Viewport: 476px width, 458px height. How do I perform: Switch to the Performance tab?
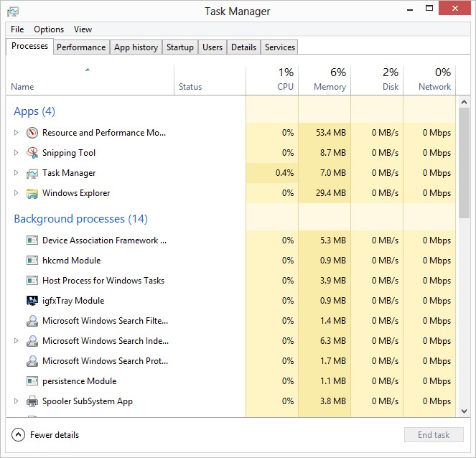click(x=81, y=47)
